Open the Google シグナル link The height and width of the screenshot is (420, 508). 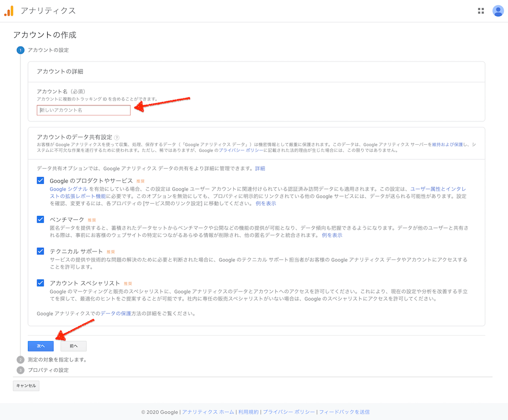pyautogui.click(x=69, y=189)
